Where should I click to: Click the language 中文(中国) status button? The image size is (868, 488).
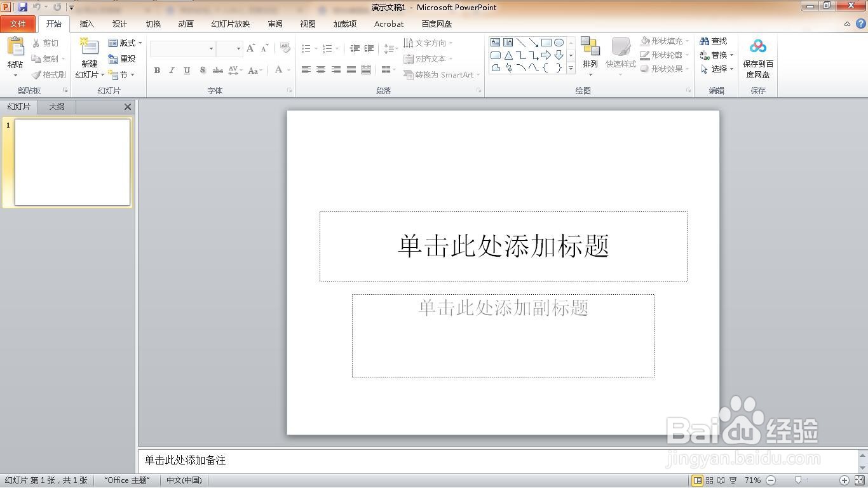pos(184,480)
